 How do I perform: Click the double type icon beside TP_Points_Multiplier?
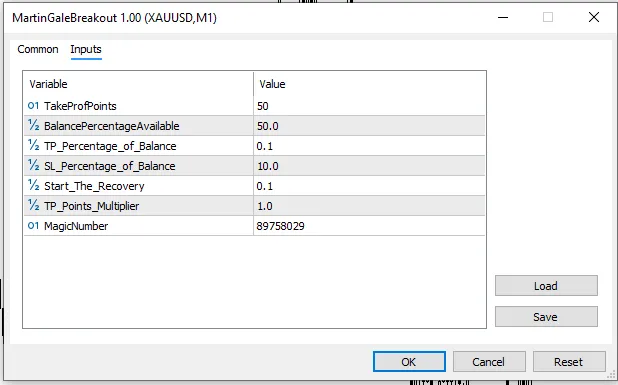tap(34, 205)
